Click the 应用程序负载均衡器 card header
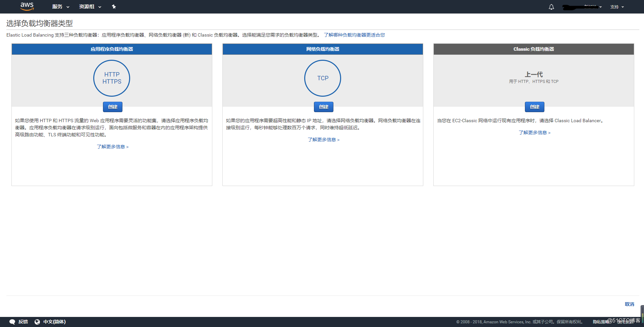Viewport: 644px width, 327px height. [112, 49]
